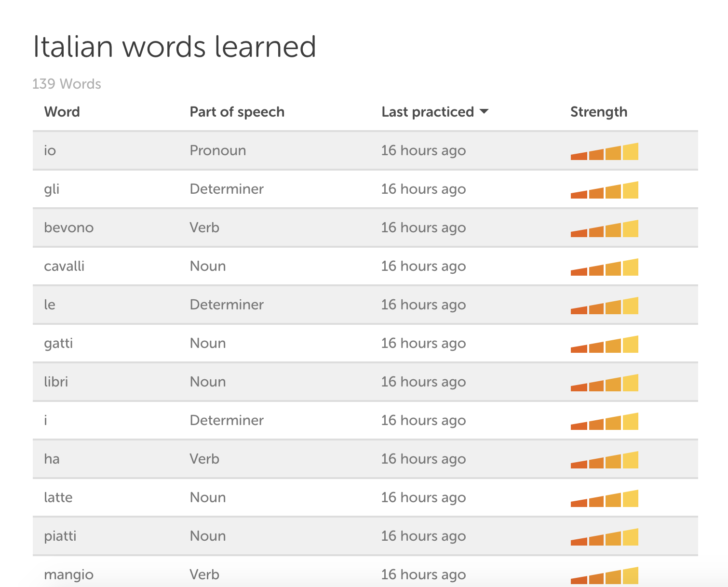
Task: Select the word bevono in the list
Action: point(68,227)
